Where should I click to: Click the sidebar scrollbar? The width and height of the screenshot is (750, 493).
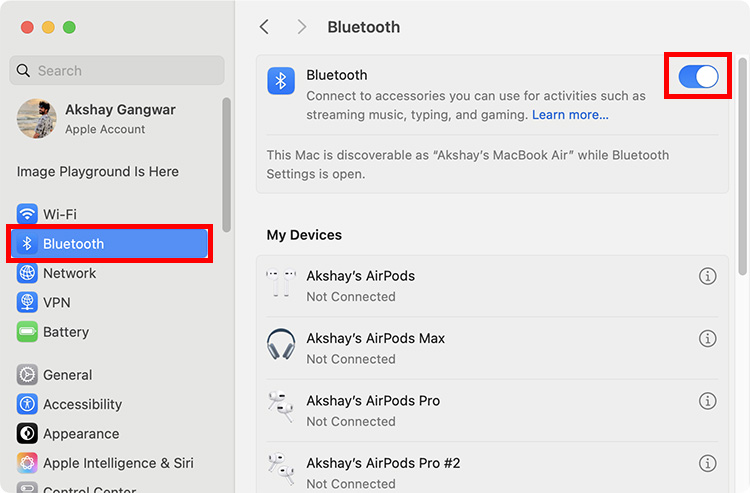[226, 165]
